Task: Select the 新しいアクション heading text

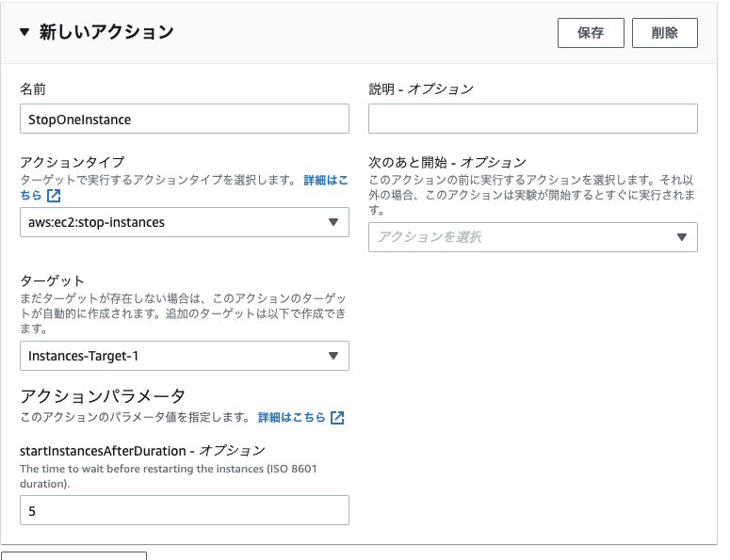Action: point(106,32)
